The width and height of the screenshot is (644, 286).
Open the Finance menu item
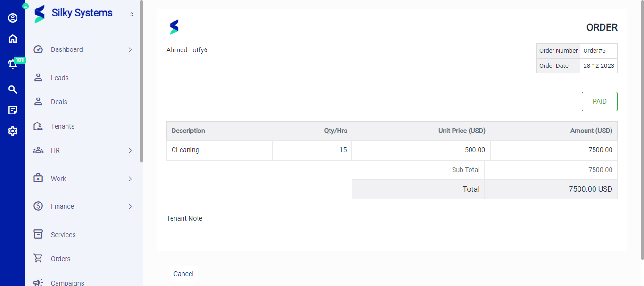click(x=83, y=206)
